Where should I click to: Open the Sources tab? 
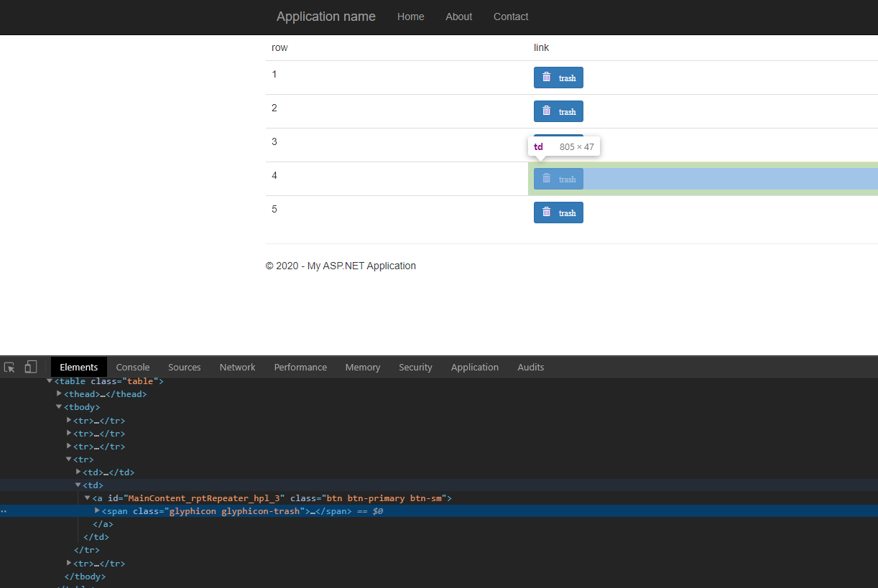[x=185, y=367]
